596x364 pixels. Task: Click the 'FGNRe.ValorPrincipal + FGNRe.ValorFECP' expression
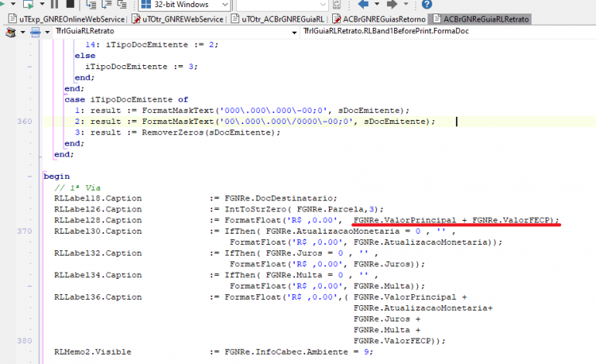click(x=452, y=220)
